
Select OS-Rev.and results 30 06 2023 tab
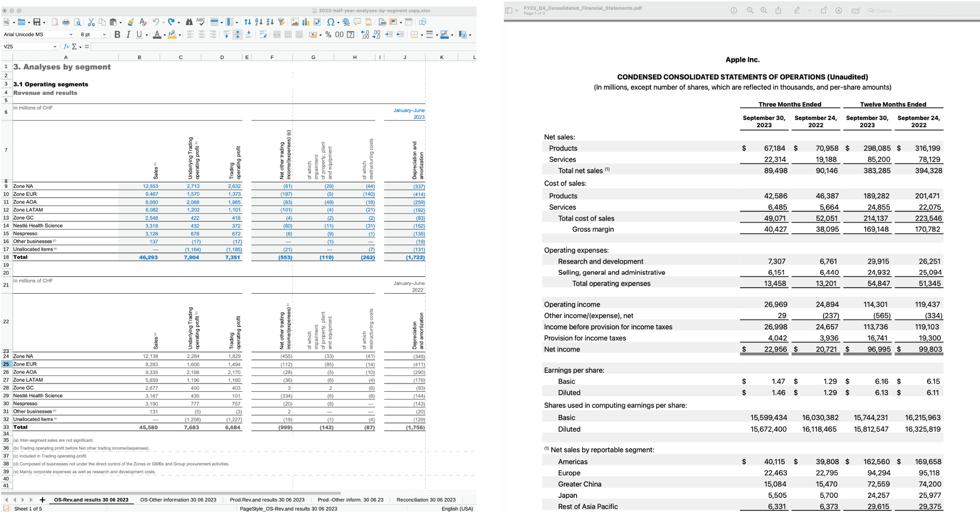click(91, 500)
